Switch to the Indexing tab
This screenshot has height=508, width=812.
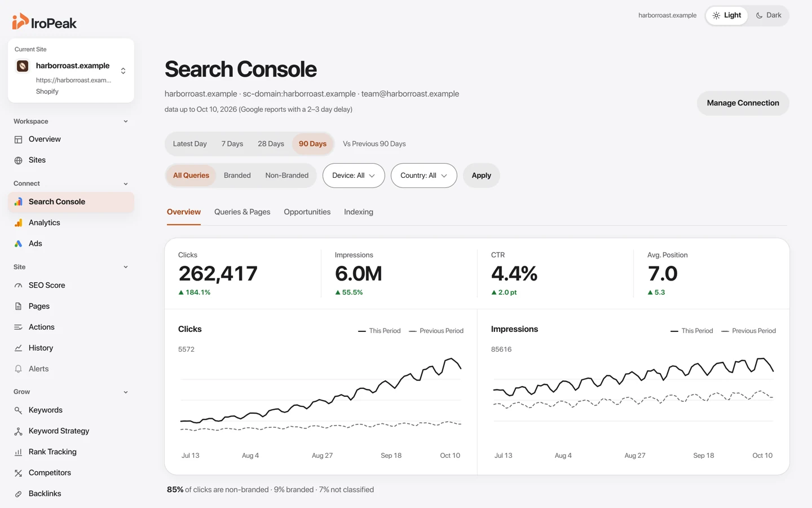coord(359,212)
